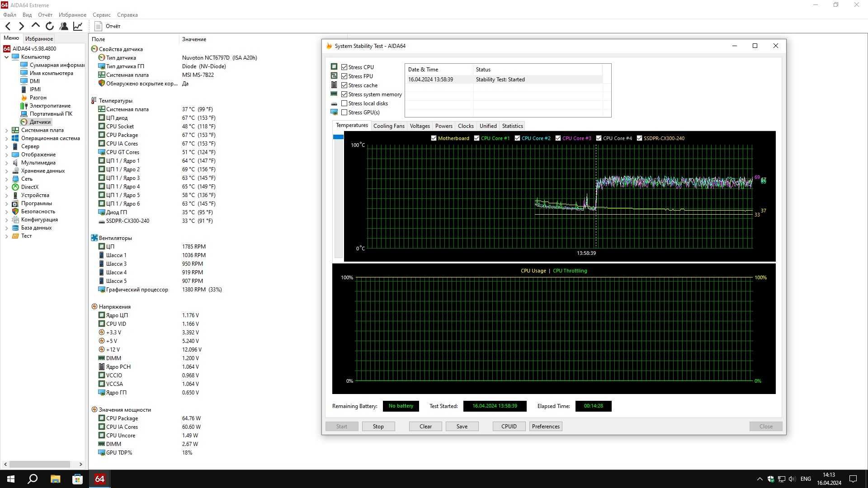Screen dimensions: 868x488
Task: Click the Stress local disks icon
Action: pyautogui.click(x=334, y=103)
